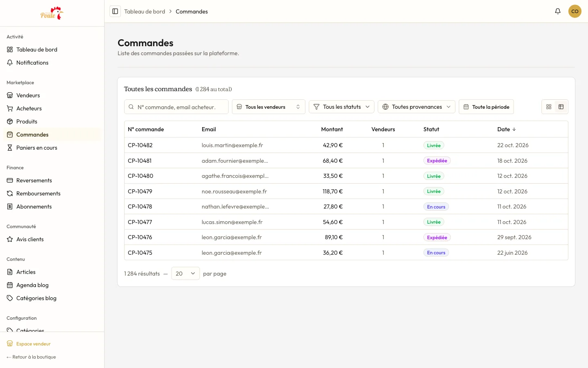Open Vendeurs menu item
The image size is (588, 368).
click(x=52, y=95)
